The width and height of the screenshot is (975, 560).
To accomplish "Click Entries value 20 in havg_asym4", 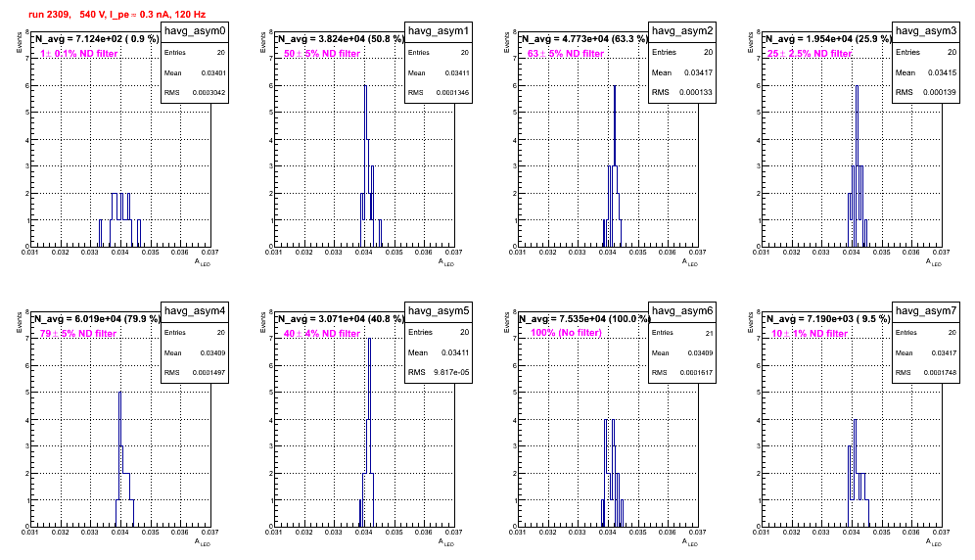I will [220, 333].
